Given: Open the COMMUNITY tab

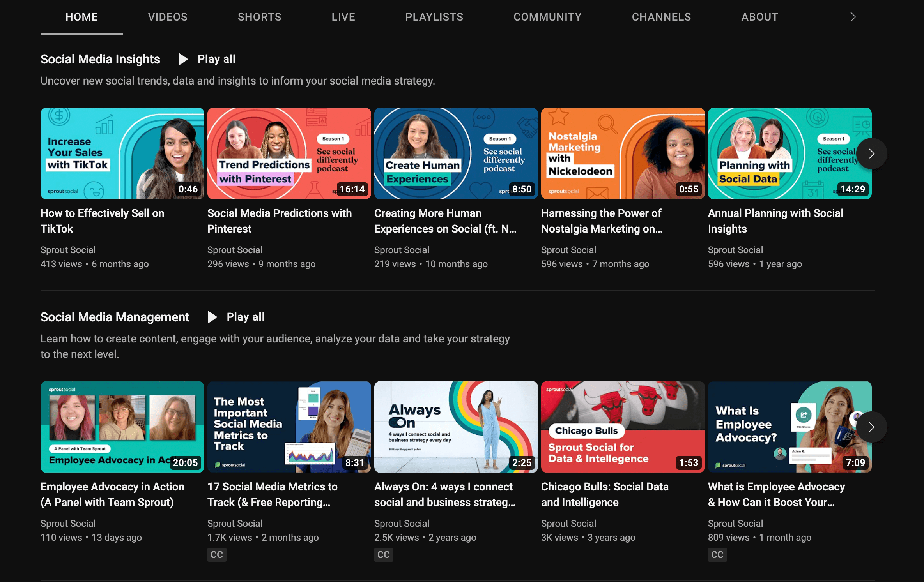Looking at the screenshot, I should pos(547,18).
